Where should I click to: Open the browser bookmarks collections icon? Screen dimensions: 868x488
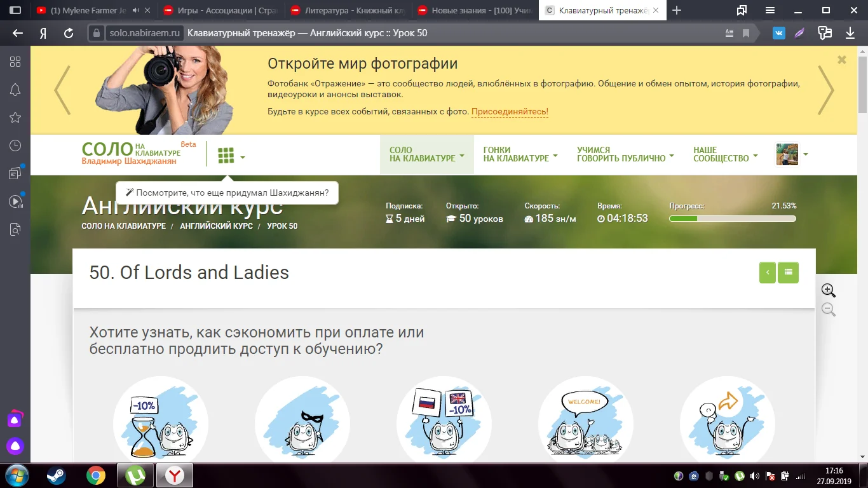[742, 10]
